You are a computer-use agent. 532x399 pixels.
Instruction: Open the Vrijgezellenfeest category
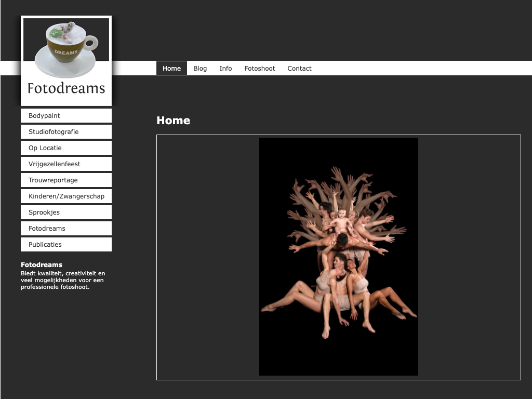(x=66, y=164)
